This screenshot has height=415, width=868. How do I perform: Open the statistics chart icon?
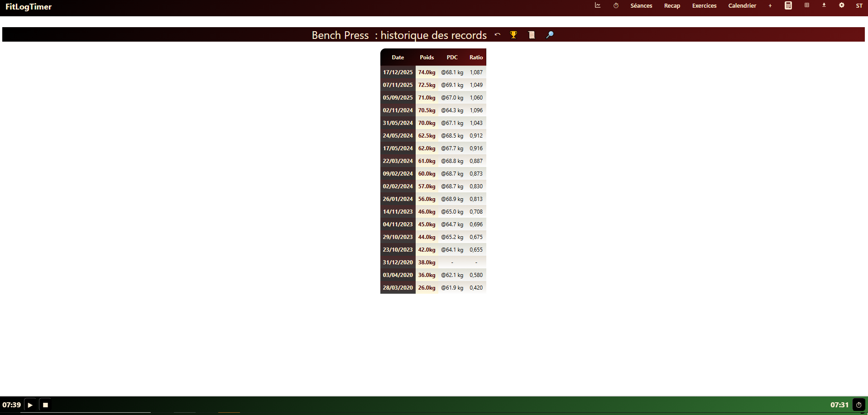(x=597, y=5)
